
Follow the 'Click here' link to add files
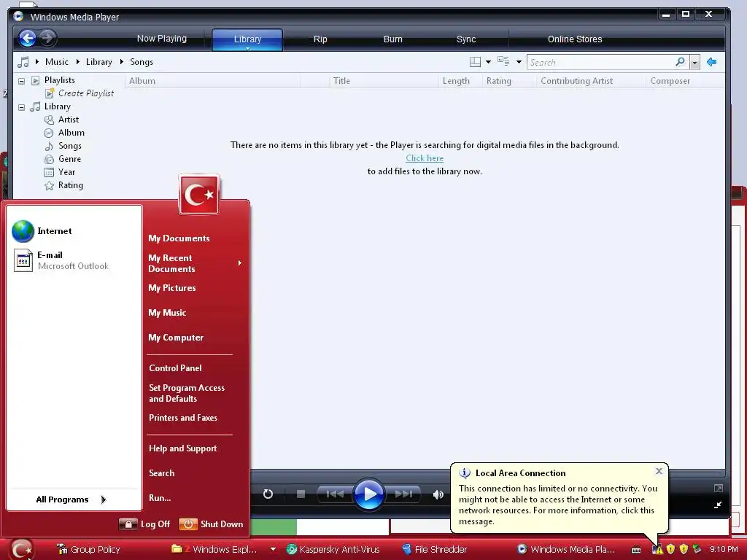425,158
